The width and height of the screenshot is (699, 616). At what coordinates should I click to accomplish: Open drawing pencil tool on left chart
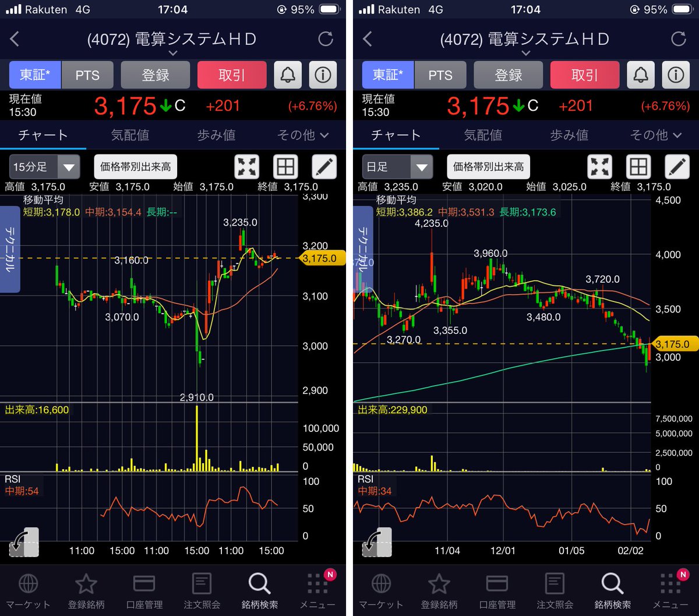tap(324, 167)
